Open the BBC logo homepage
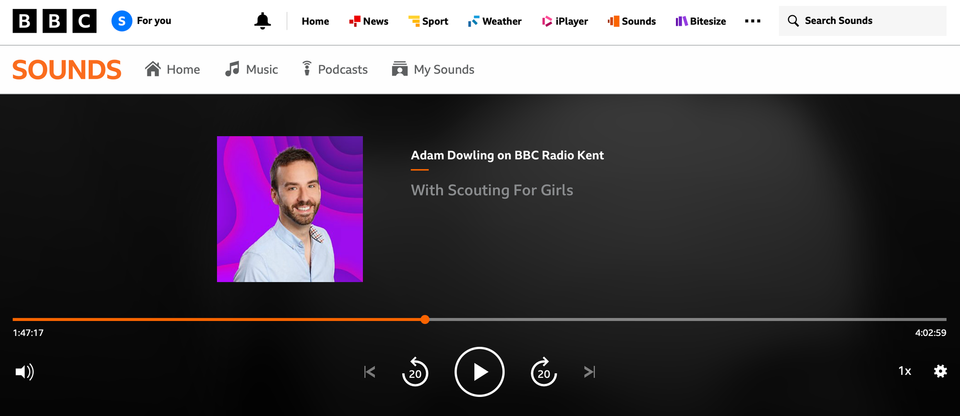 [54, 21]
